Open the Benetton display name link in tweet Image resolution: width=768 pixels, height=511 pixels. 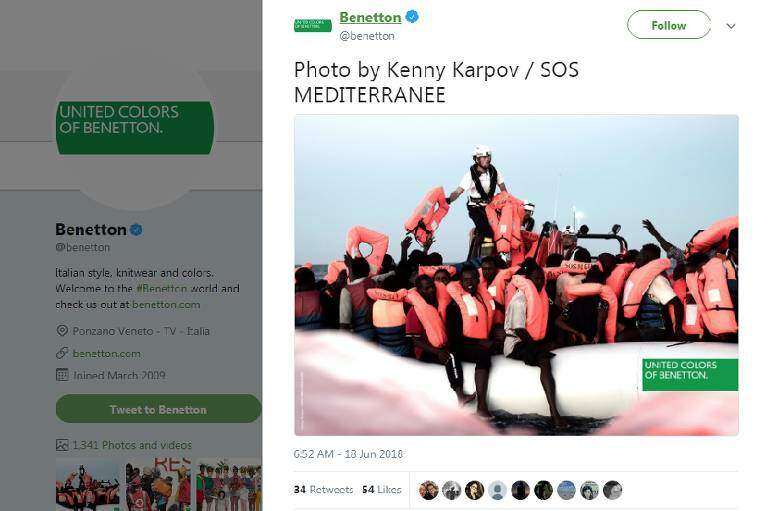click(370, 17)
